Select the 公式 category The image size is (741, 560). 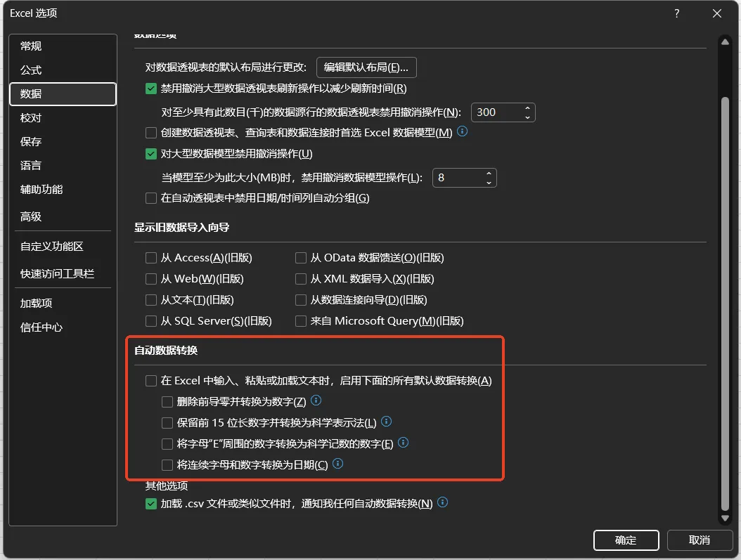click(x=63, y=70)
